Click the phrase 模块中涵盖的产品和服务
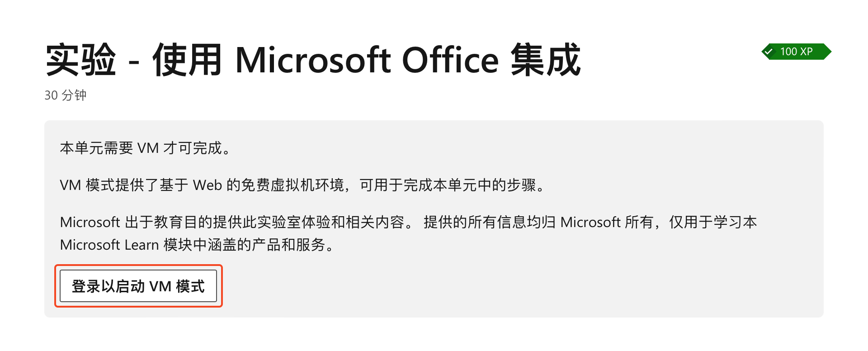The image size is (868, 351). tap(244, 245)
